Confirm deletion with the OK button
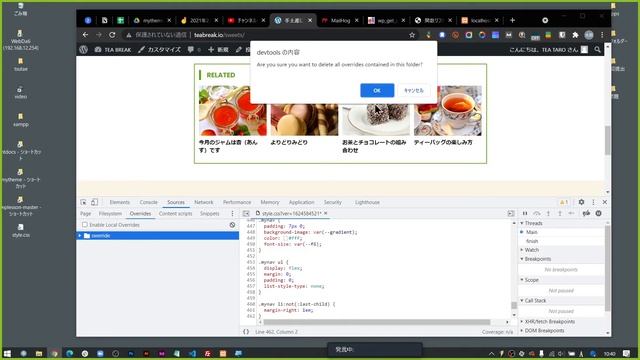640x360 pixels. [x=377, y=90]
